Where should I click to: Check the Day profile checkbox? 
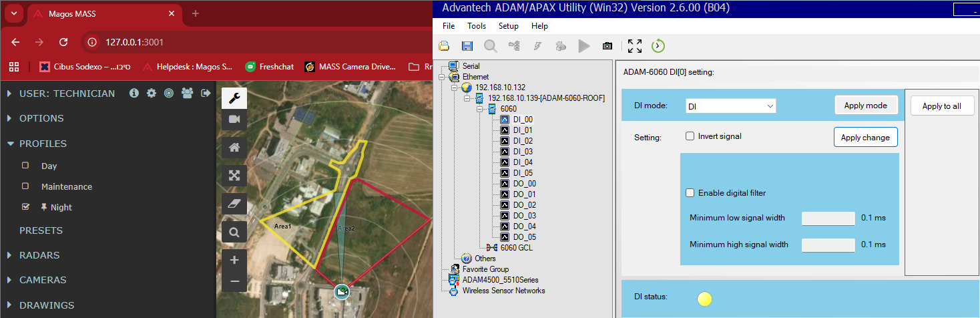(25, 165)
